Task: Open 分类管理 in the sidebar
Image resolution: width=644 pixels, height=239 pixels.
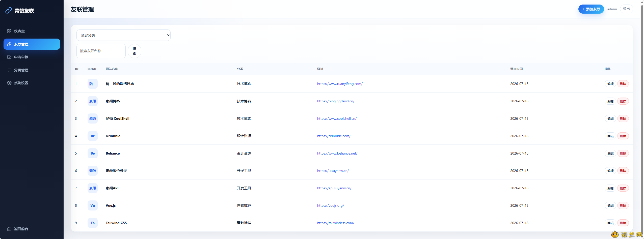Action: [32, 70]
